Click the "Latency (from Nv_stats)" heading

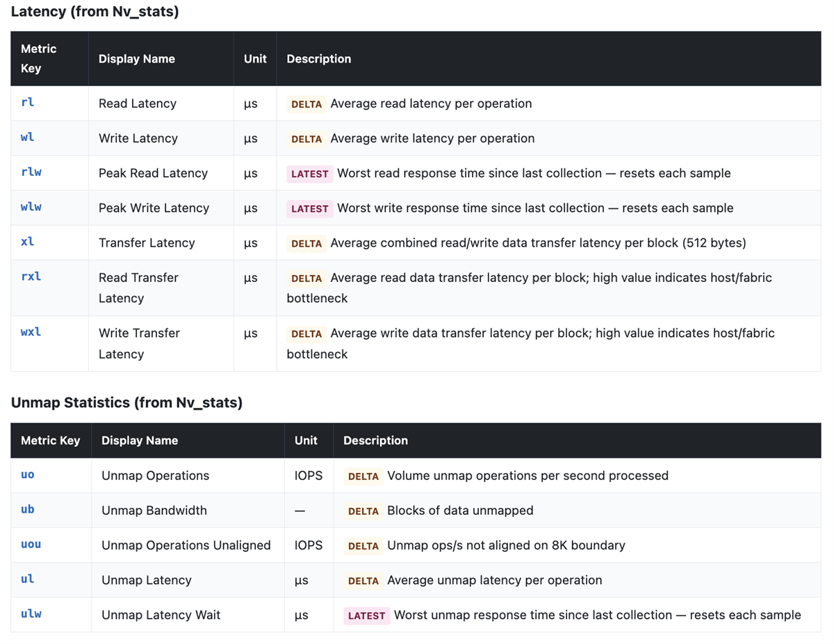(95, 12)
